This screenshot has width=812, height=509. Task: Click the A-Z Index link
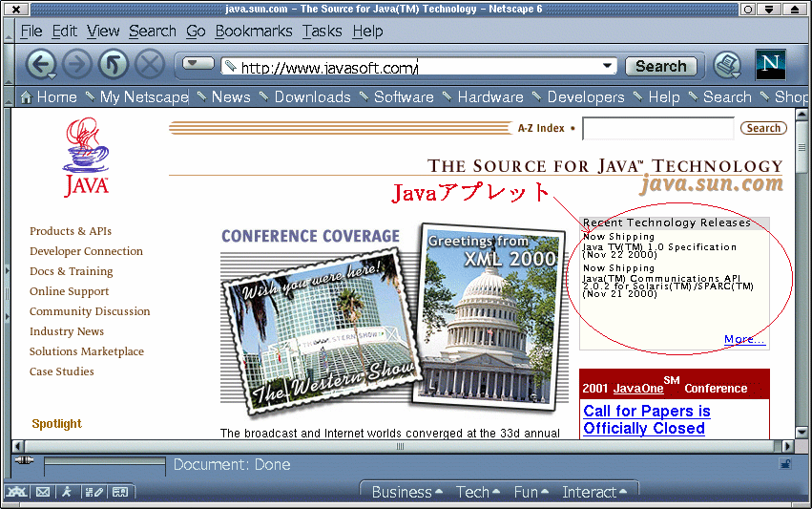pos(541,128)
